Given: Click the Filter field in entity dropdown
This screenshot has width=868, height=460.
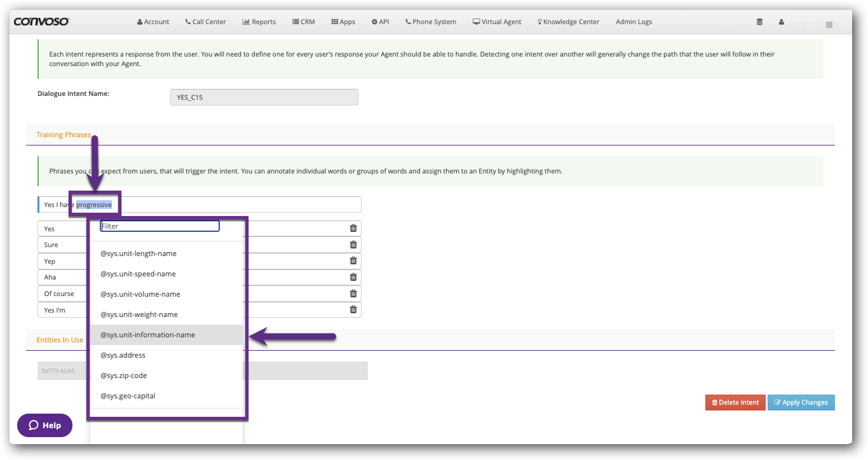Looking at the screenshot, I should tap(159, 226).
